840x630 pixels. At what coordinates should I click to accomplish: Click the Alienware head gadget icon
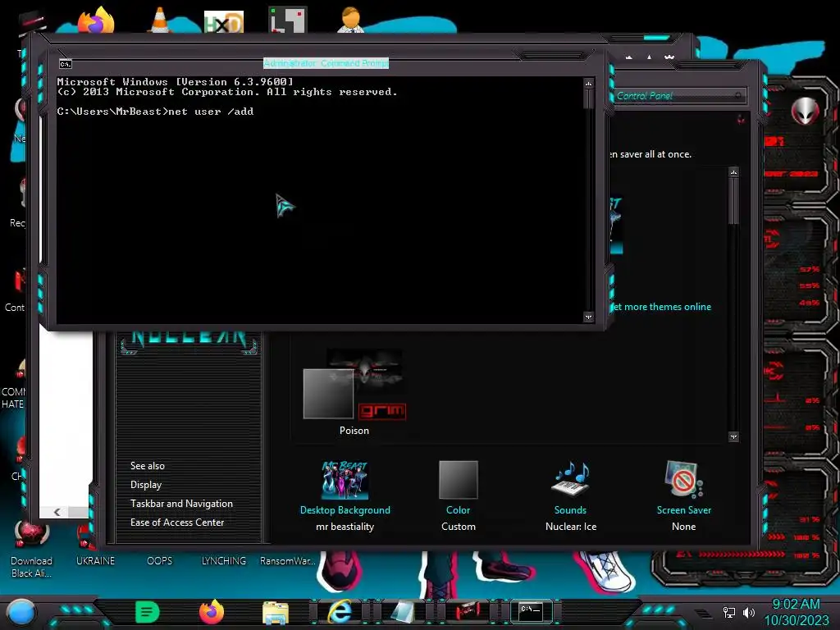point(806,112)
